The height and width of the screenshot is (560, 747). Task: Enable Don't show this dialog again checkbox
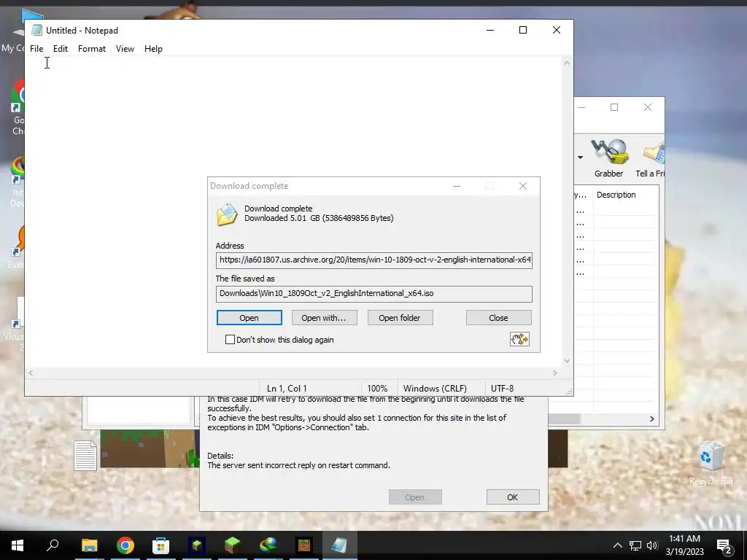pos(230,340)
